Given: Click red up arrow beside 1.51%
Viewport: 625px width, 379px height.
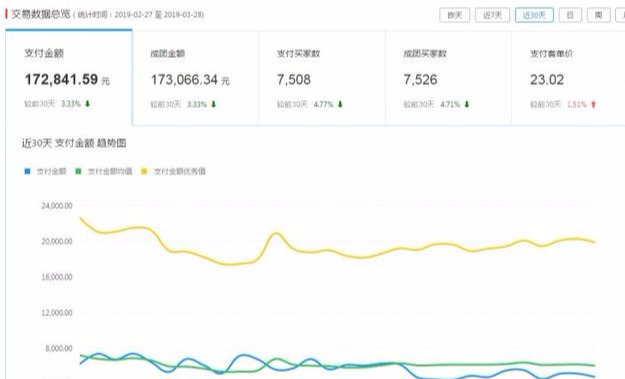Looking at the screenshot, I should pyautogui.click(x=593, y=104).
